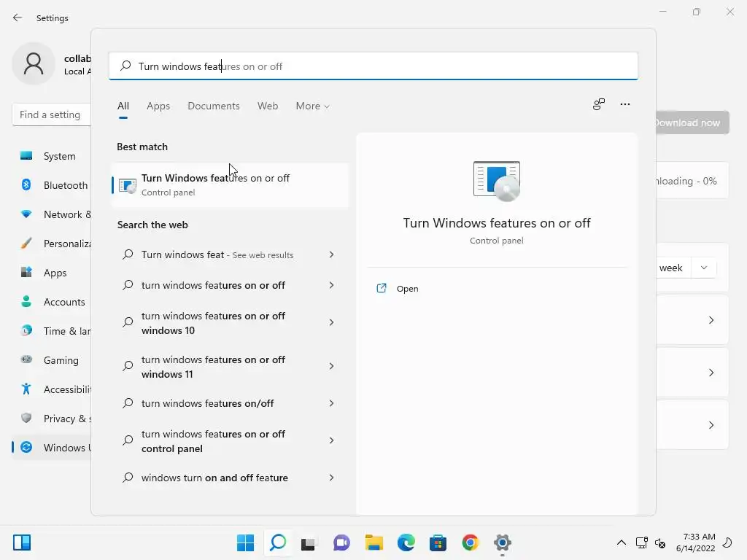Select Apps in Settings sidebar
Image resolution: width=747 pixels, height=560 pixels.
click(52, 273)
